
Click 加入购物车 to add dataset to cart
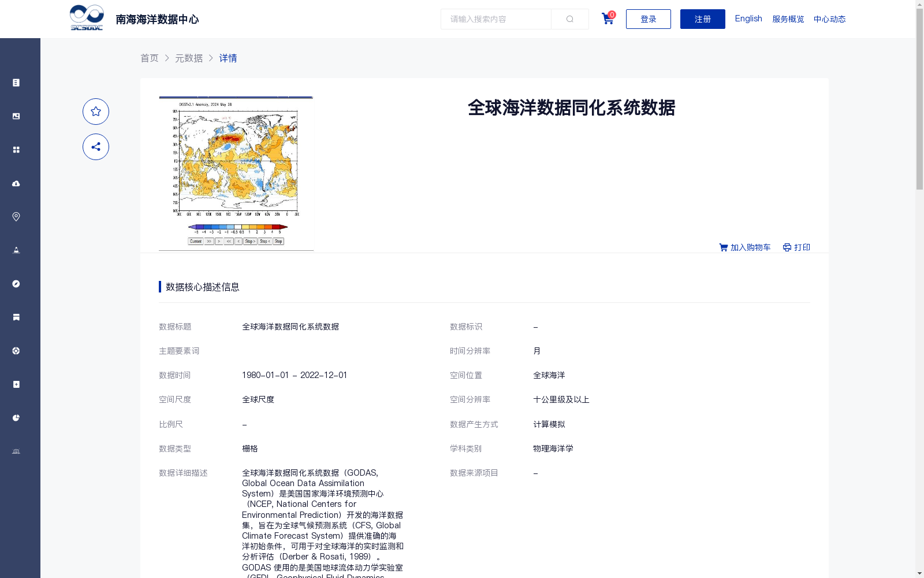pyautogui.click(x=745, y=247)
